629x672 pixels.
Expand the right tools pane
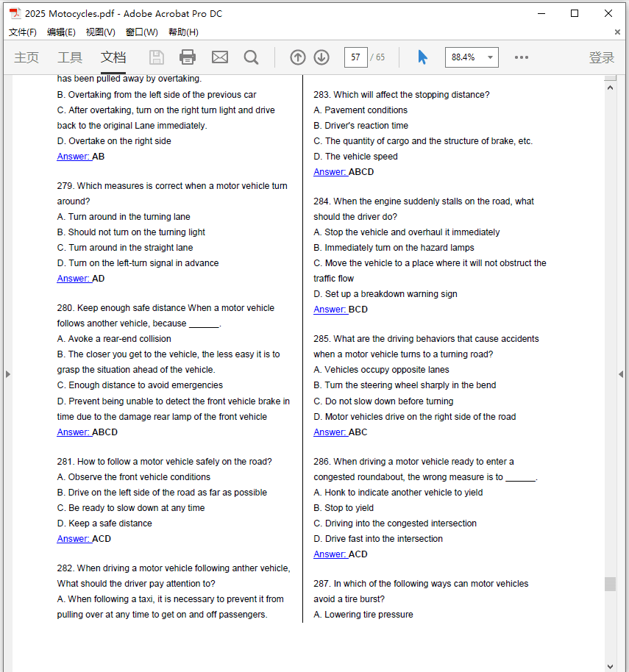pos(621,374)
